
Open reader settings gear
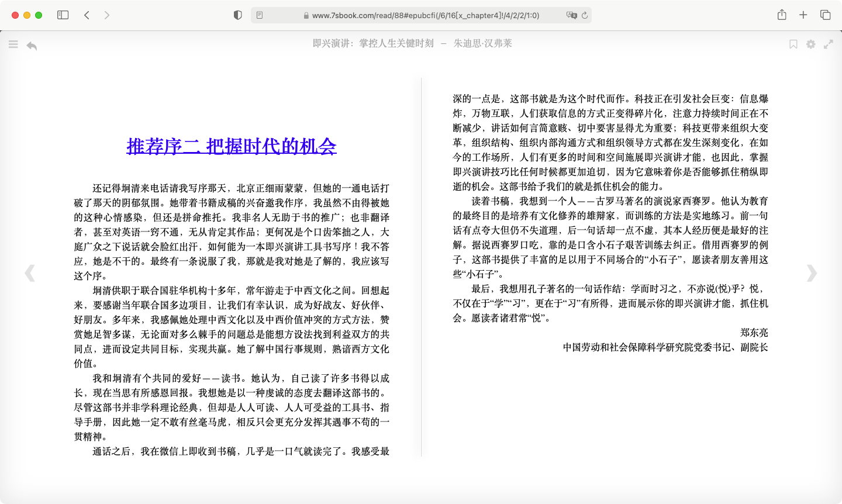point(811,44)
